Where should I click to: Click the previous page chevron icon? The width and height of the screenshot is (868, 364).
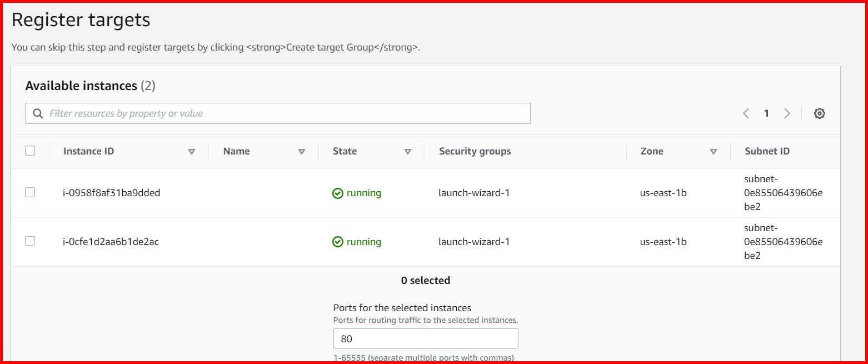pos(746,113)
